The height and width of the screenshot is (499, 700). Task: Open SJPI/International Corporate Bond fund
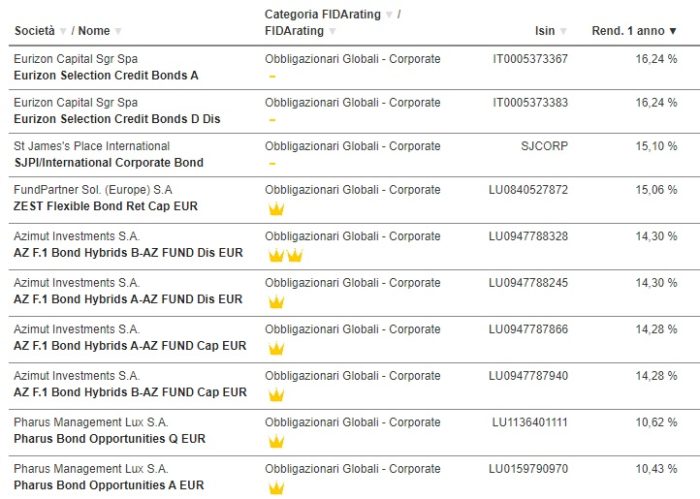[x=108, y=163]
